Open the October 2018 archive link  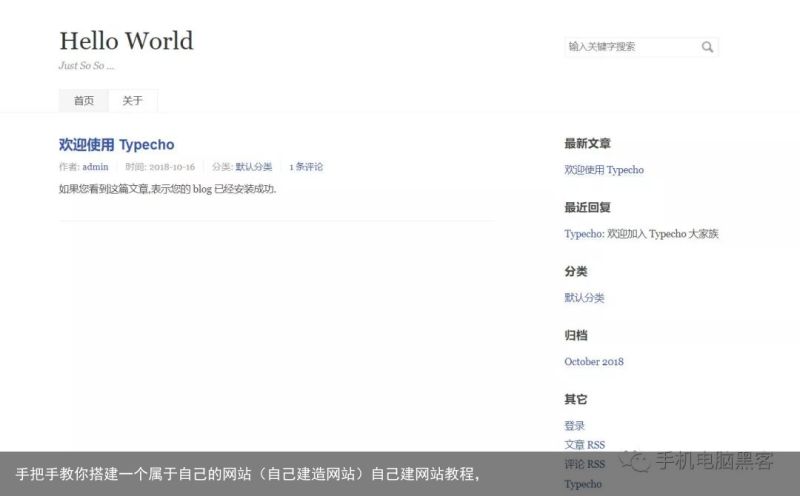click(594, 362)
